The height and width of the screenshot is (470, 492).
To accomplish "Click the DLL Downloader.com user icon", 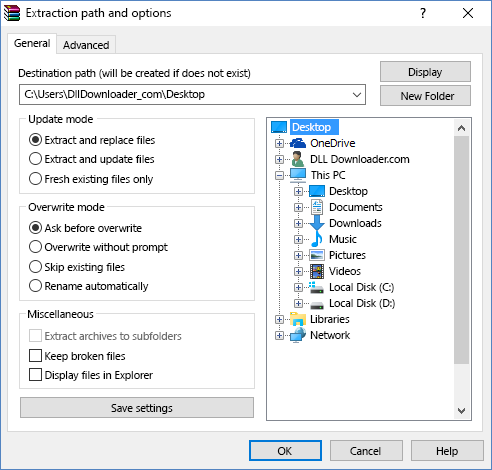I will 298,159.
